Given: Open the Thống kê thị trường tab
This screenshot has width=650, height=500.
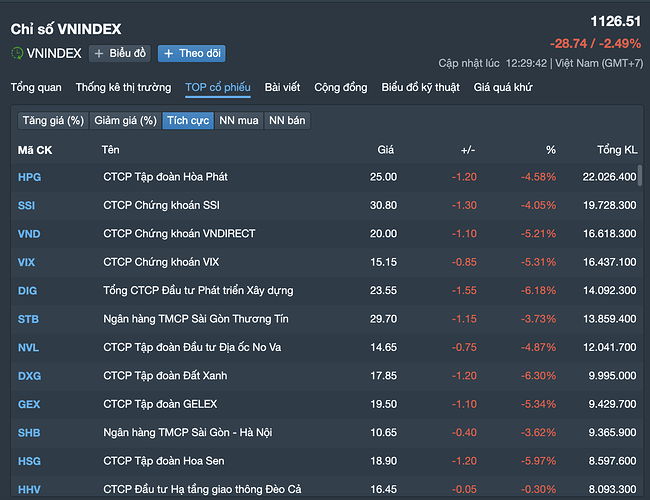Looking at the screenshot, I should [123, 87].
